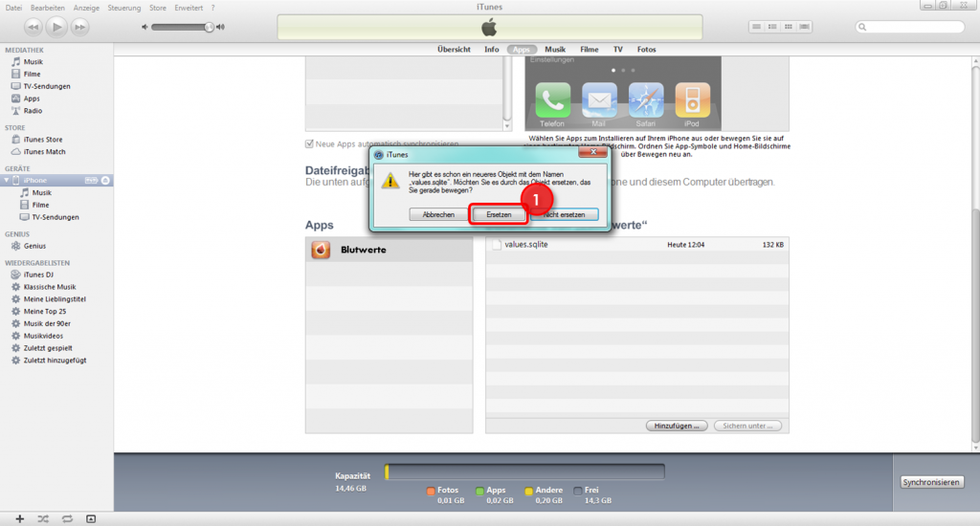Viewport: 980px width, 526px height.
Task: Click the iTunes search field
Action: pyautogui.click(x=909, y=27)
